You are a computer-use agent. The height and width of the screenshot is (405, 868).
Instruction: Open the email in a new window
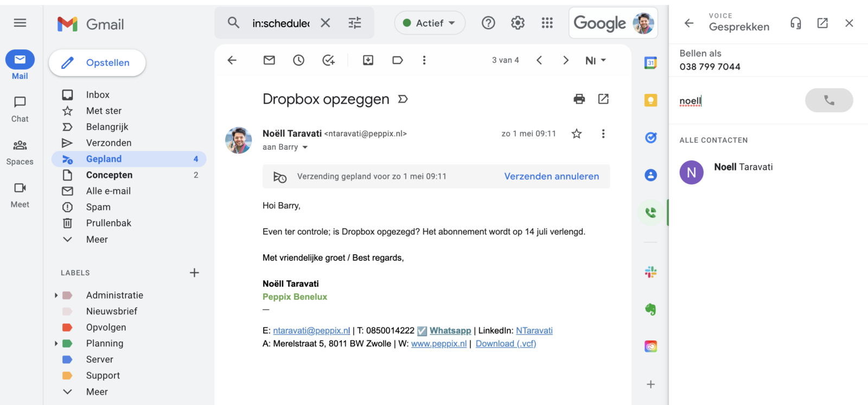click(x=603, y=99)
